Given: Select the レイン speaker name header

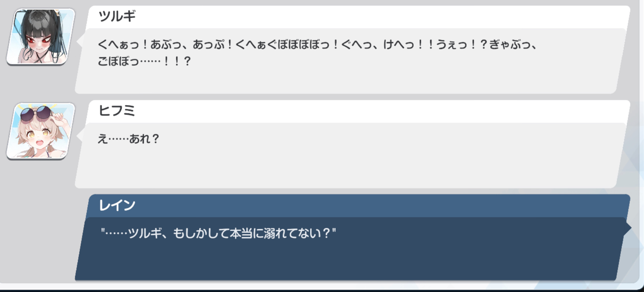Looking at the screenshot, I should (x=117, y=205).
